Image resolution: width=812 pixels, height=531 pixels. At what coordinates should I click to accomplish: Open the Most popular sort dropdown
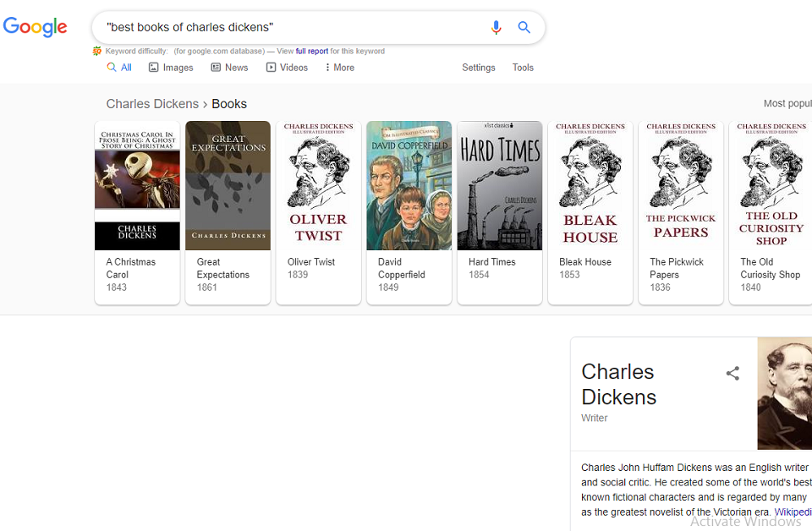click(x=787, y=103)
